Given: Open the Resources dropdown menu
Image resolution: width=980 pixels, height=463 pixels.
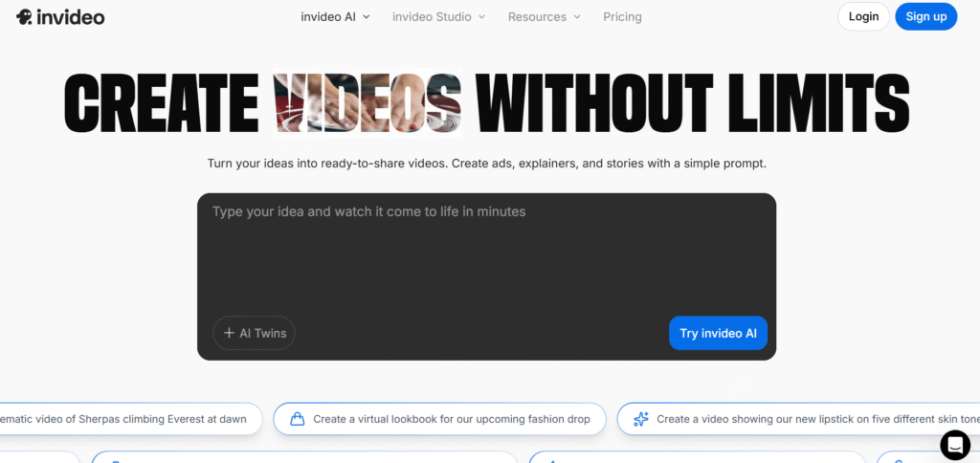Looking at the screenshot, I should (x=544, y=17).
